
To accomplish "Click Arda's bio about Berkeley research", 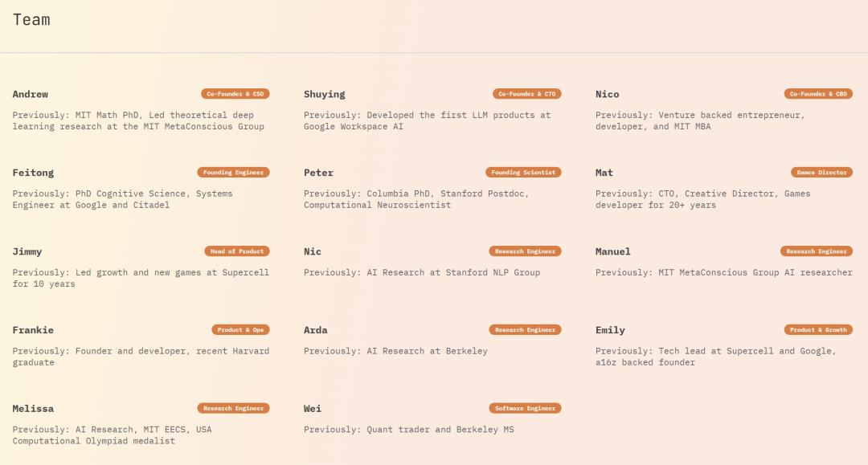I will click(x=395, y=351).
